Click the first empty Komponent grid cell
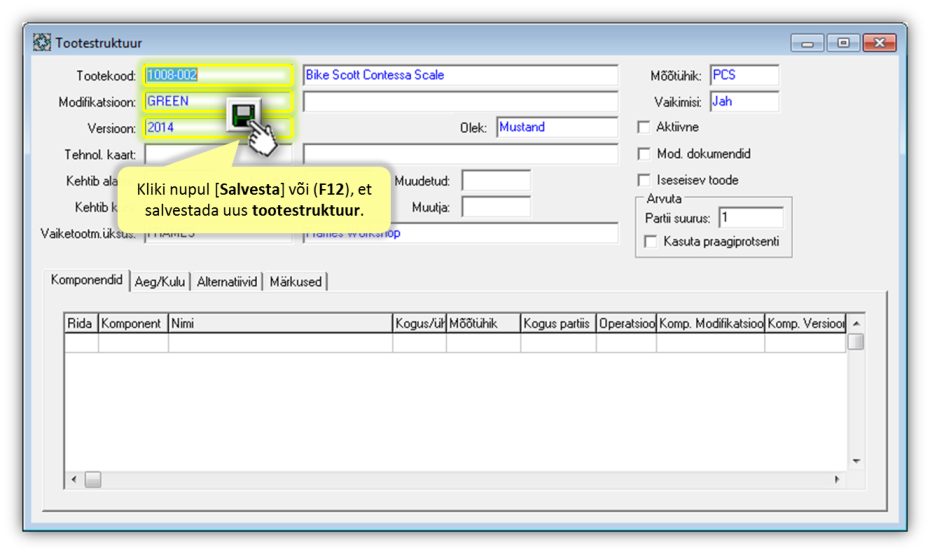 click(x=133, y=343)
